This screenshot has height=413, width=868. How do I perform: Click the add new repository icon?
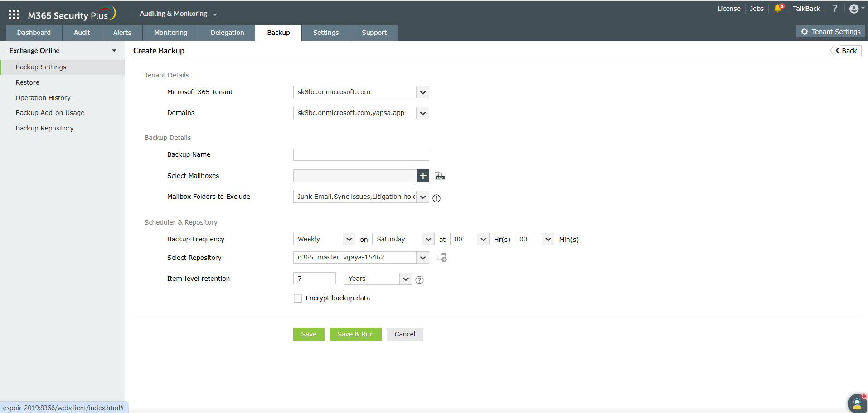coord(441,258)
